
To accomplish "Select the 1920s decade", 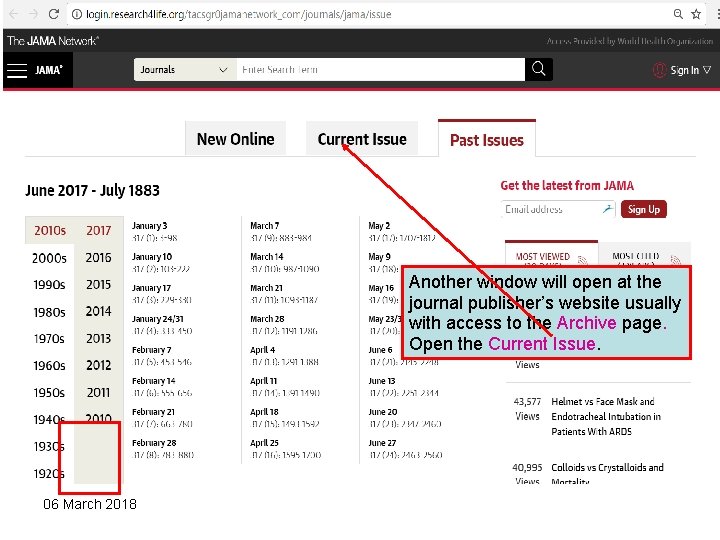I will (x=48, y=473).
